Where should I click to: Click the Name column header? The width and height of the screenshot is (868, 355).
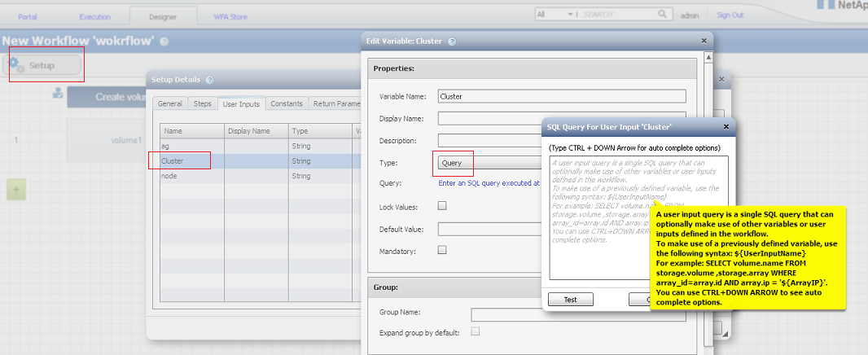[x=192, y=131]
